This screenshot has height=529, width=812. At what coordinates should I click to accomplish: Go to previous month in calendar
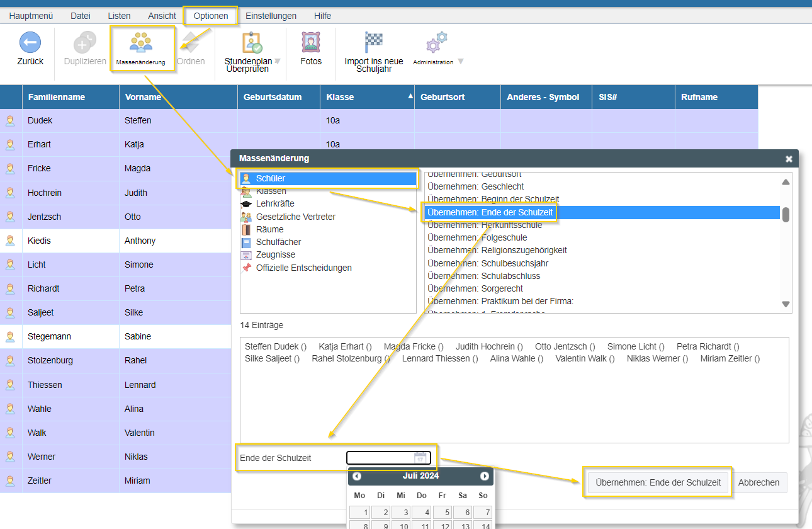click(x=357, y=476)
